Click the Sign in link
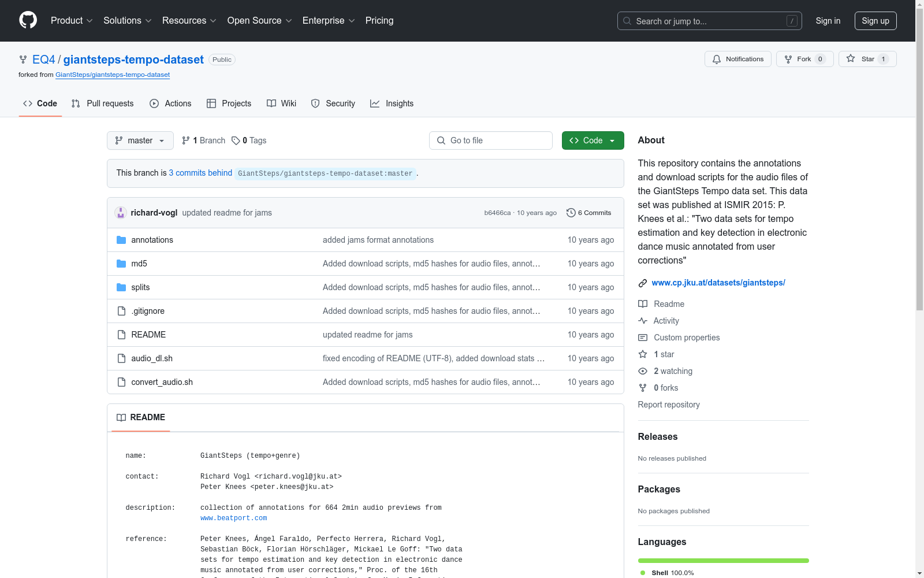 tap(828, 21)
